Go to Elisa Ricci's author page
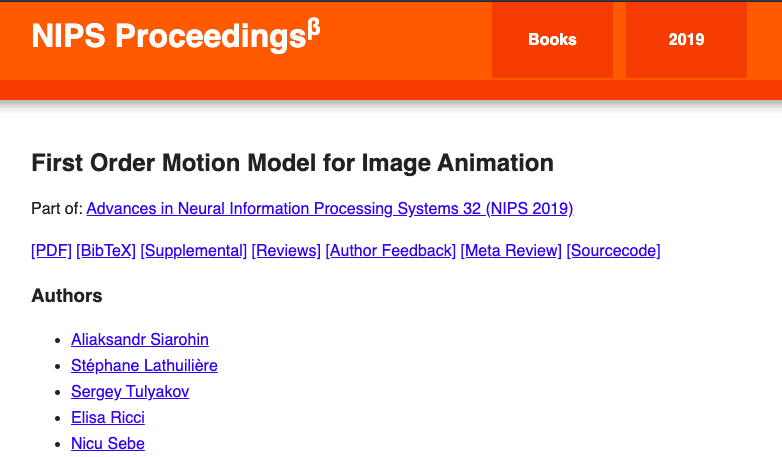The height and width of the screenshot is (457, 782). click(x=108, y=418)
